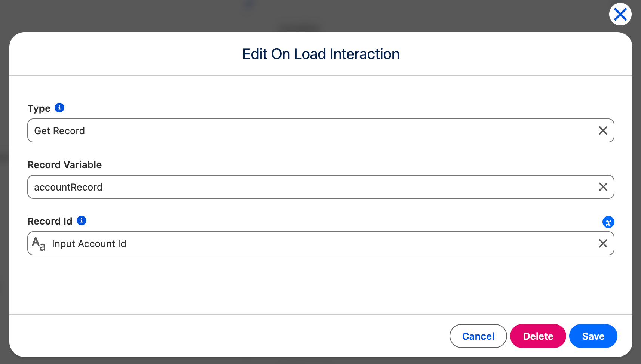Delete this On Load interaction
Viewport: 641px width, 364px height.
point(538,336)
